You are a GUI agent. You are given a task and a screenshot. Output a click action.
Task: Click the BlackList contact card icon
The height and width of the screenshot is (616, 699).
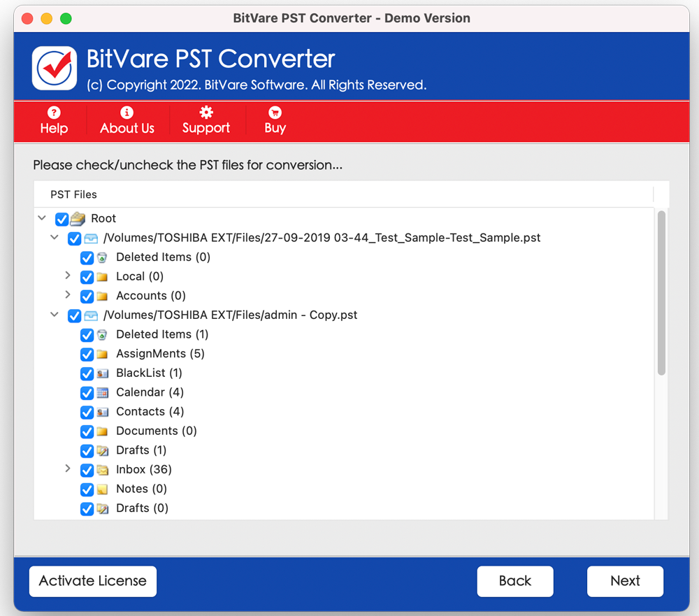(x=103, y=373)
